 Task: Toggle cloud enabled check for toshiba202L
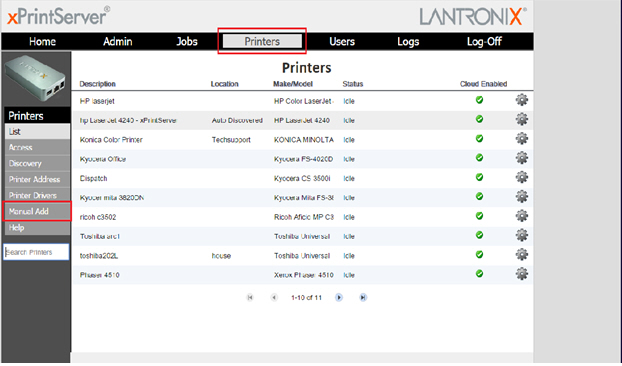coord(480,254)
